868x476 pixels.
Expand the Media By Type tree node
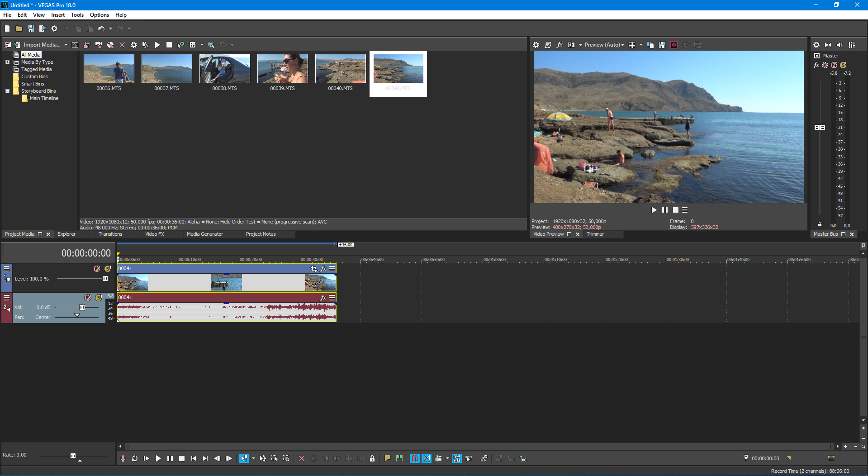(7, 62)
